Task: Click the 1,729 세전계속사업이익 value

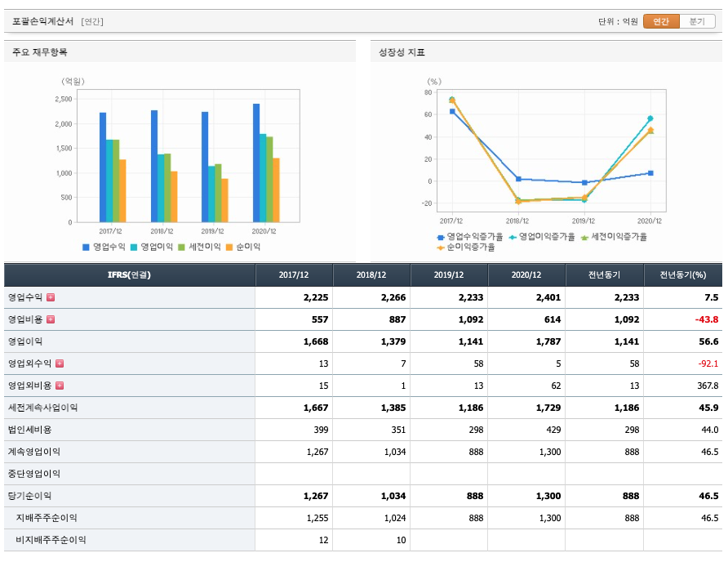Action: click(548, 408)
